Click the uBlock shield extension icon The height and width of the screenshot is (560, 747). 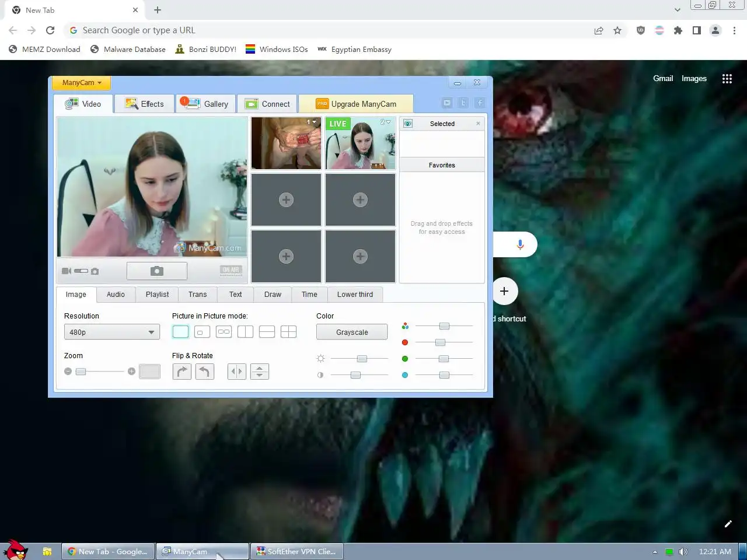click(x=641, y=30)
